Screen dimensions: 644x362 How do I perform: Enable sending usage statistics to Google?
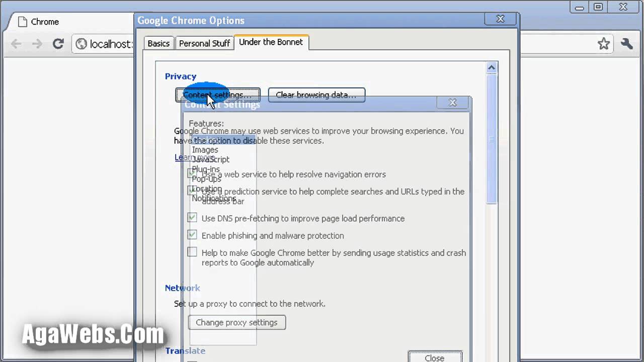coord(192,252)
